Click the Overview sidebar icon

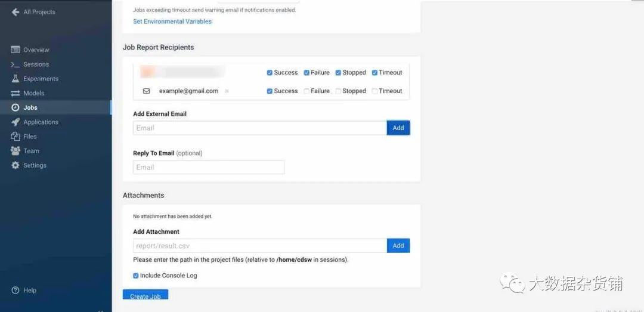click(15, 50)
